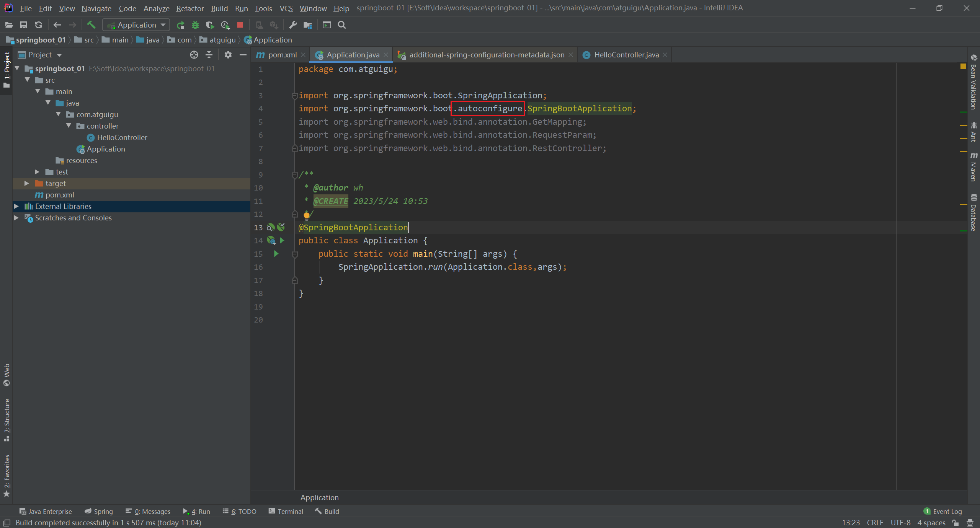Open Settings via the wrench icon

click(x=293, y=25)
